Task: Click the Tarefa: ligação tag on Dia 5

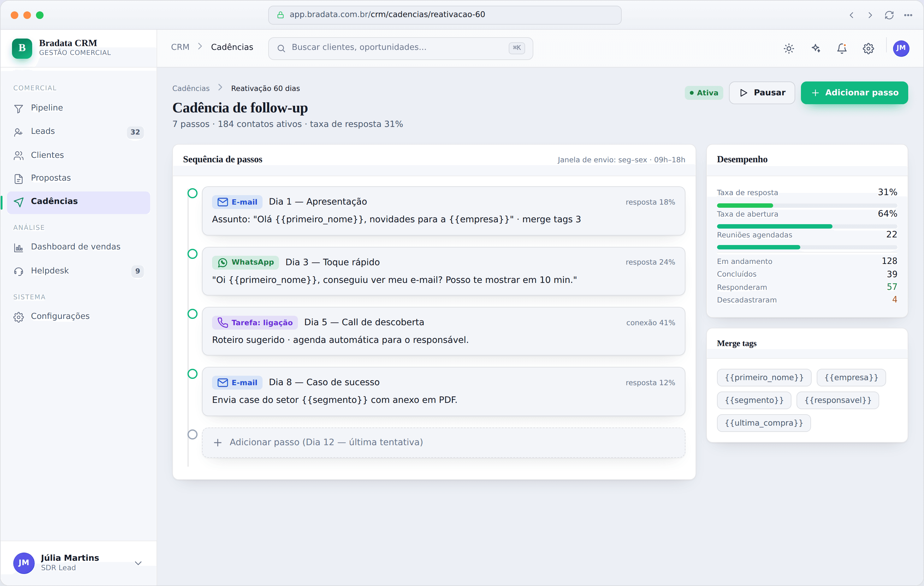Action: point(255,323)
